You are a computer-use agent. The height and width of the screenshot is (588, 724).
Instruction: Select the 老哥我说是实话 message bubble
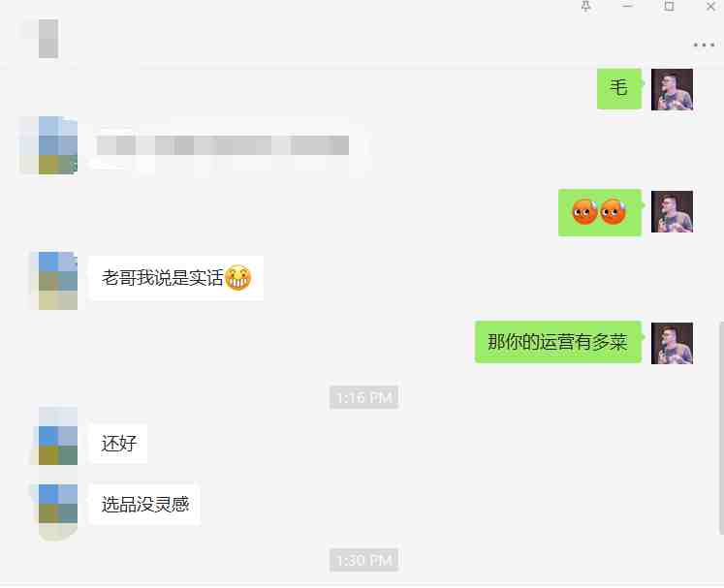click(x=176, y=278)
